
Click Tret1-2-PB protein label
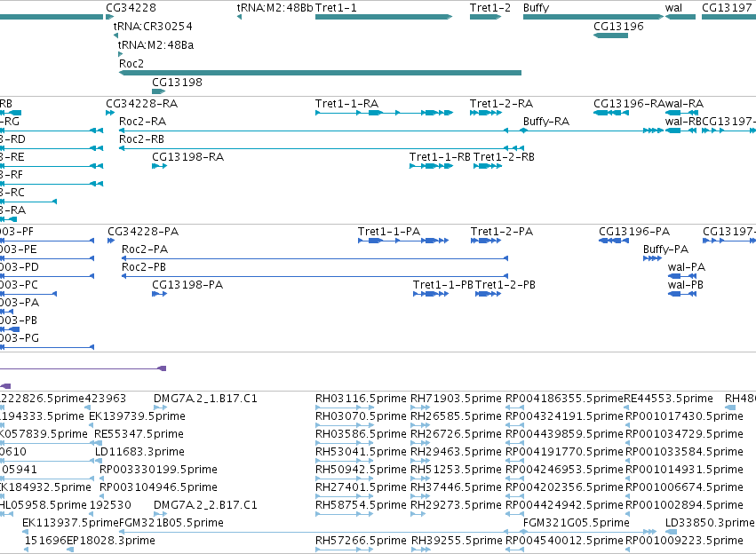click(x=505, y=285)
